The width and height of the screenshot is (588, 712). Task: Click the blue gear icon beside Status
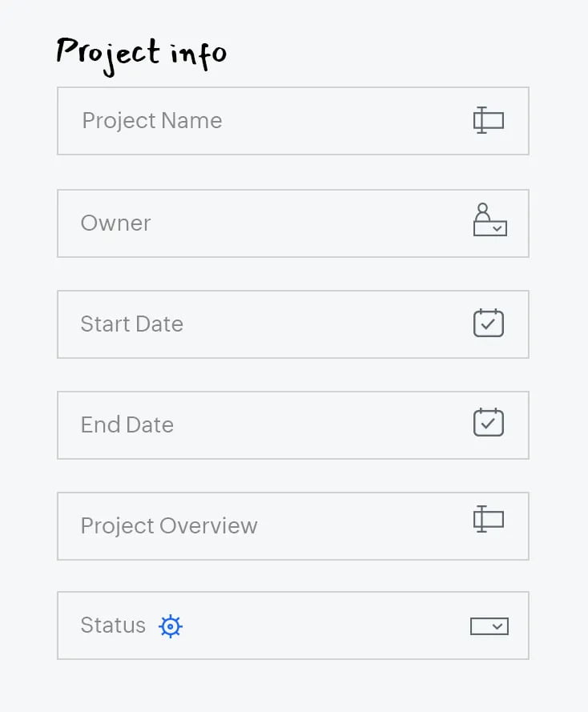pyautogui.click(x=171, y=626)
